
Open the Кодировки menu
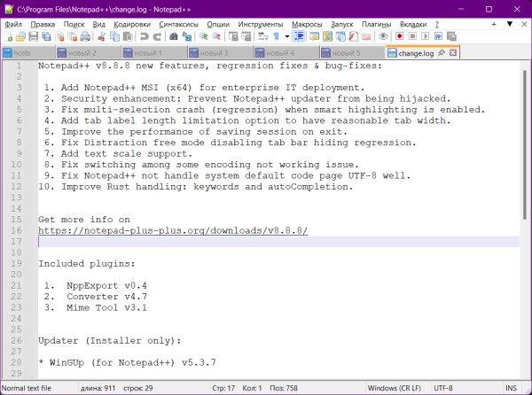pos(132,25)
